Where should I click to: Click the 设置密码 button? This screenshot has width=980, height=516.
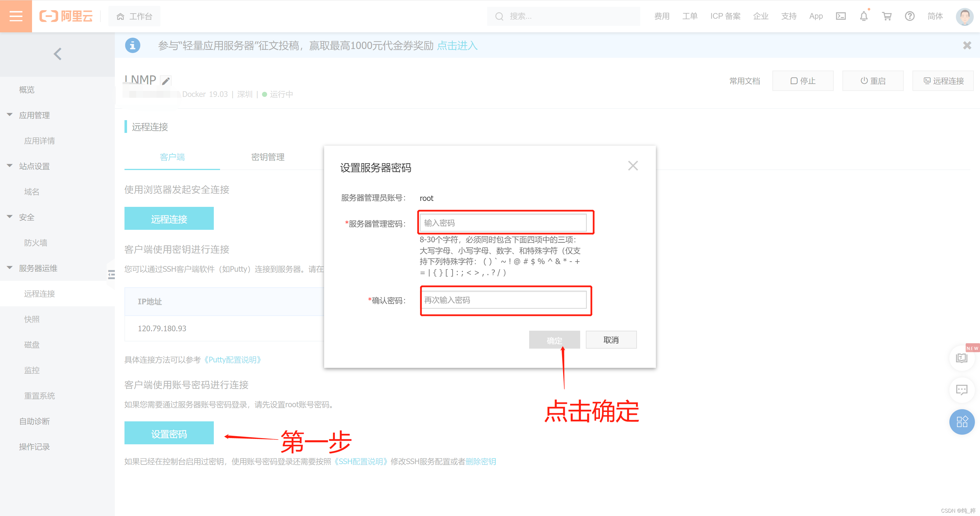pos(169,433)
